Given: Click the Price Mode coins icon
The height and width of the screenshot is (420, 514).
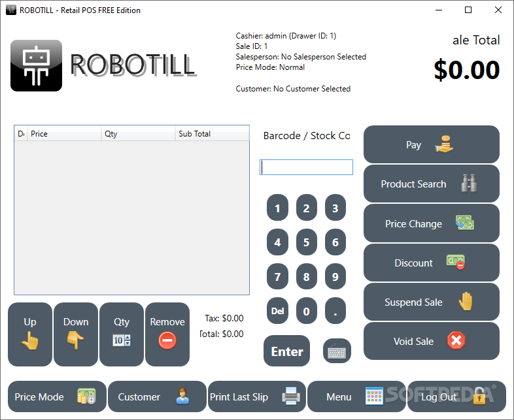Looking at the screenshot, I should tap(86, 396).
